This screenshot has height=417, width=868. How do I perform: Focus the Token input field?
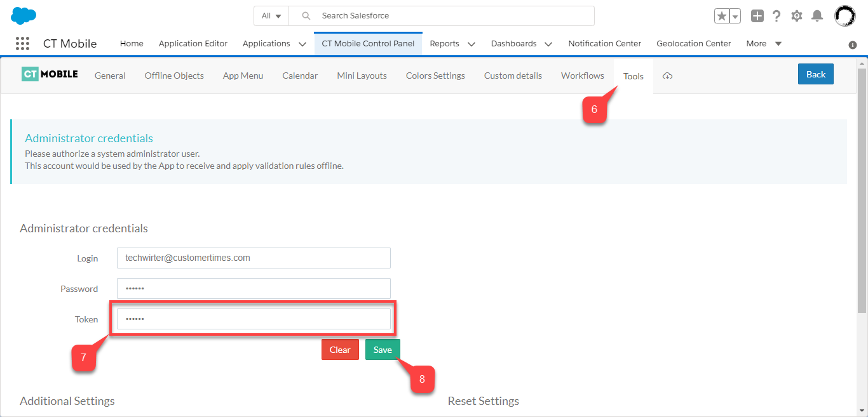[254, 319]
